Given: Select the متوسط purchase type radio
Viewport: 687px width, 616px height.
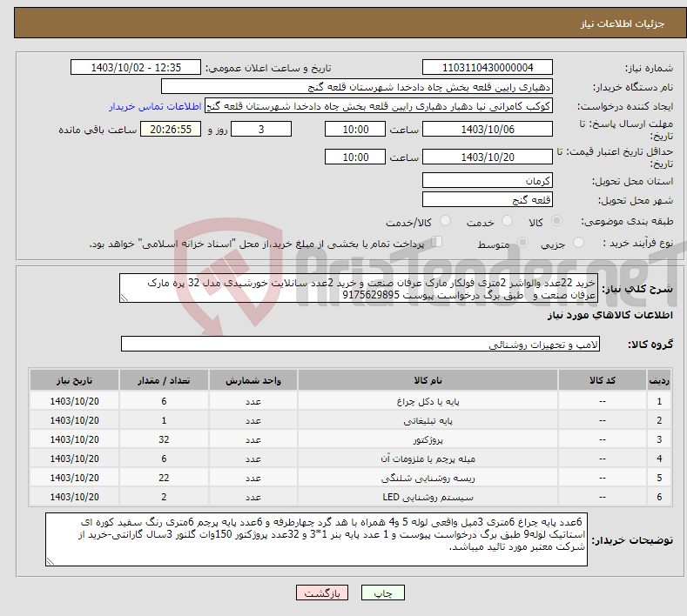Looking at the screenshot, I should [x=522, y=243].
